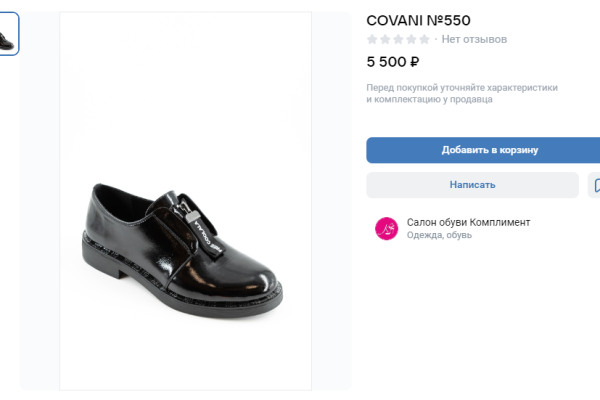Click the first rating star

pos(372,40)
